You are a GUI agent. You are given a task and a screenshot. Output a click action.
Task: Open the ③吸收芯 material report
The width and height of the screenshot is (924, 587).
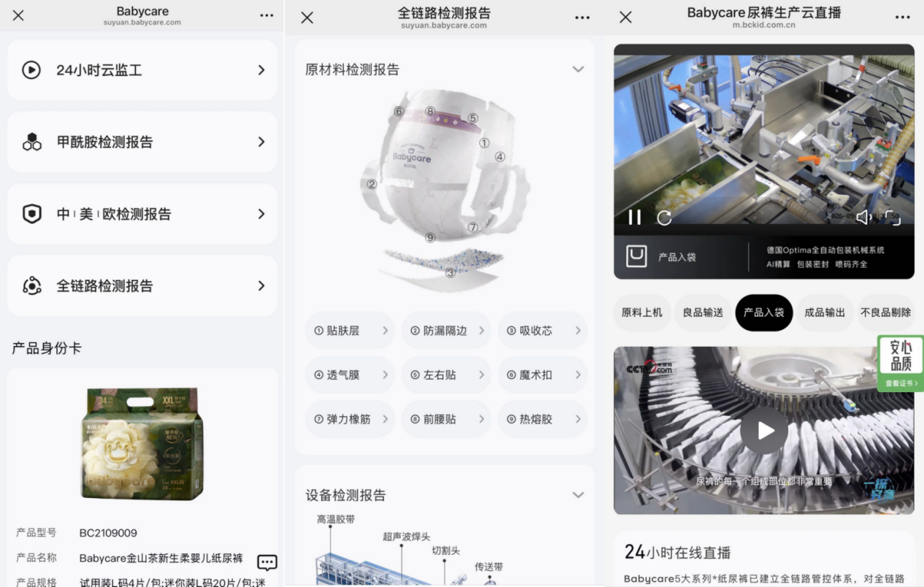543,331
